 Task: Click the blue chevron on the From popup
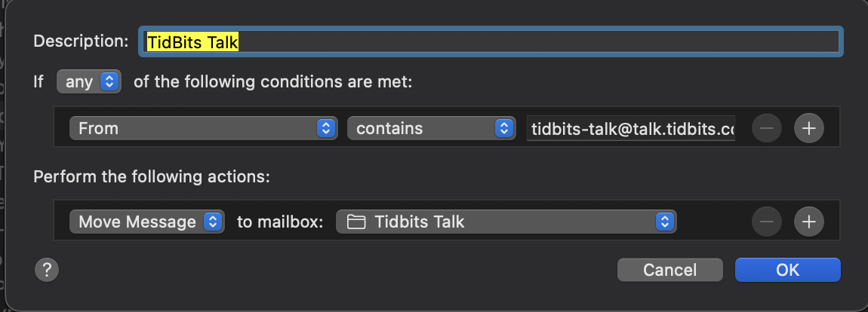pyautogui.click(x=326, y=128)
